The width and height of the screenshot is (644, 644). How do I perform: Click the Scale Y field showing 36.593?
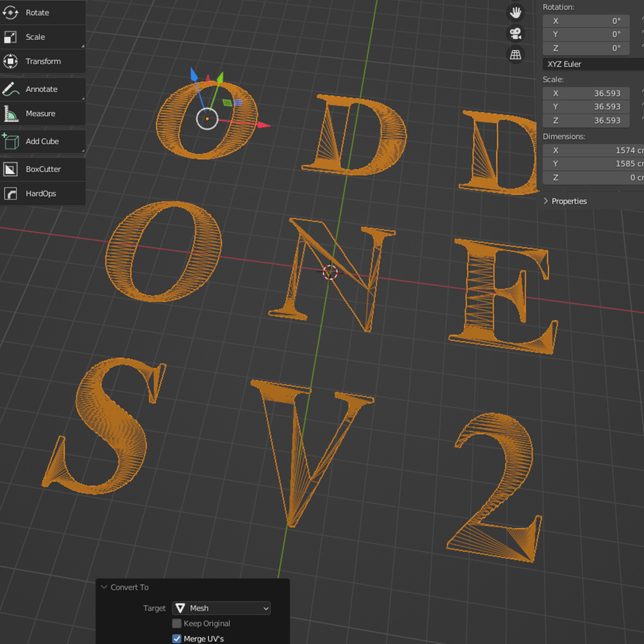[x=586, y=107]
